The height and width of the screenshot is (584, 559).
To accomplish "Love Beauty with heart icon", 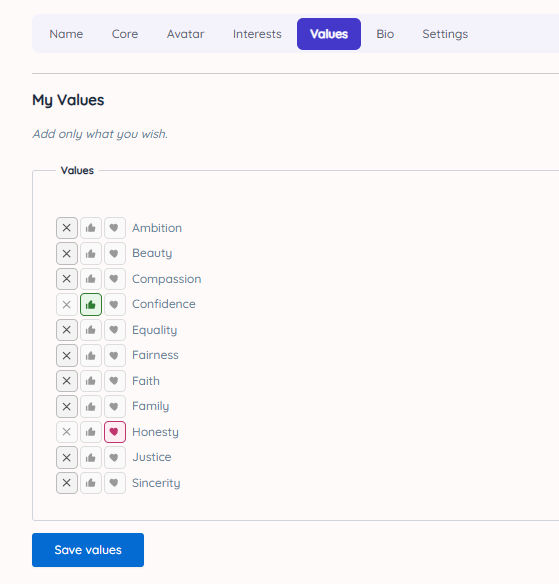I will pyautogui.click(x=114, y=254).
